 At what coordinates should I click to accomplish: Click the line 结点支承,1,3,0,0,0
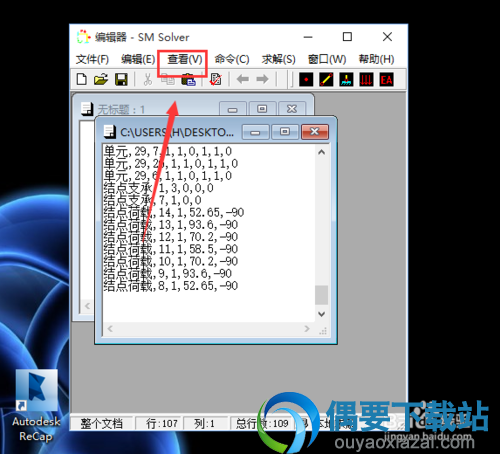pyautogui.click(x=158, y=188)
